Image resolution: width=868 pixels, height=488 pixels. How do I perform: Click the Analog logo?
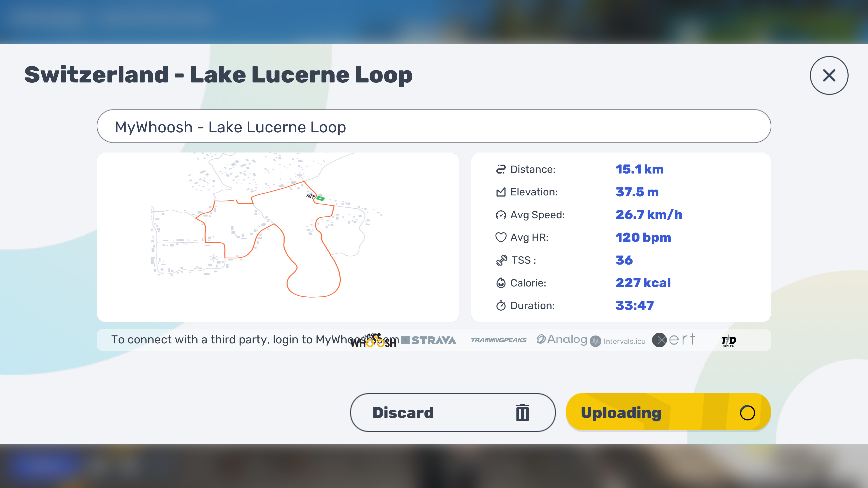(562, 340)
